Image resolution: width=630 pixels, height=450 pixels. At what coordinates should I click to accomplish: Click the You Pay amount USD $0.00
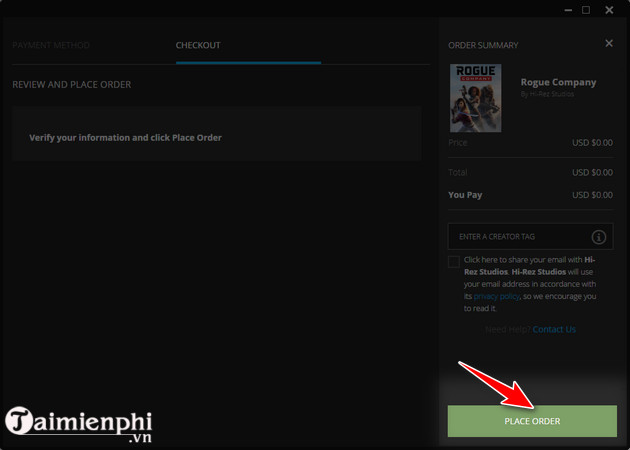pyautogui.click(x=592, y=195)
